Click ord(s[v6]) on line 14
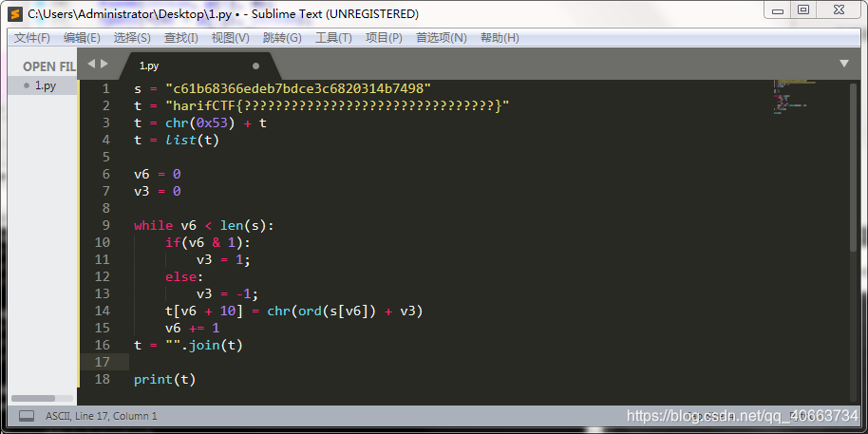Image resolution: width=868 pixels, height=434 pixels. (338, 311)
